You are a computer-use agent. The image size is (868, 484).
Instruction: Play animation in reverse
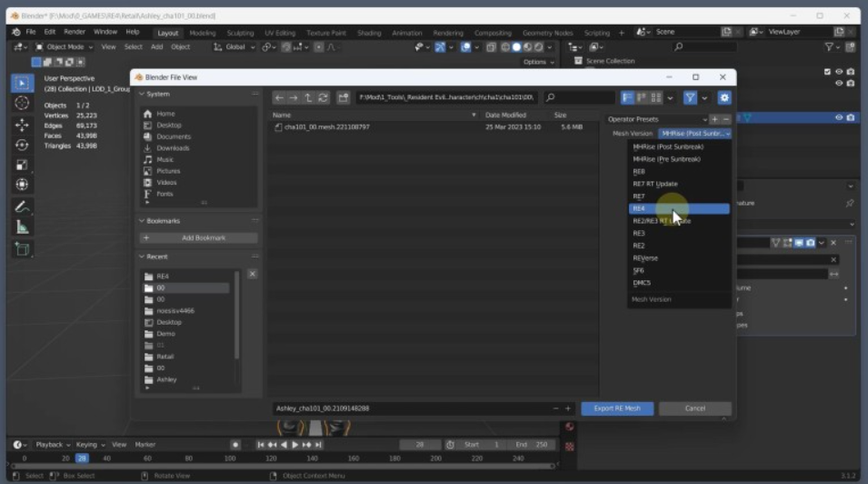(284, 445)
